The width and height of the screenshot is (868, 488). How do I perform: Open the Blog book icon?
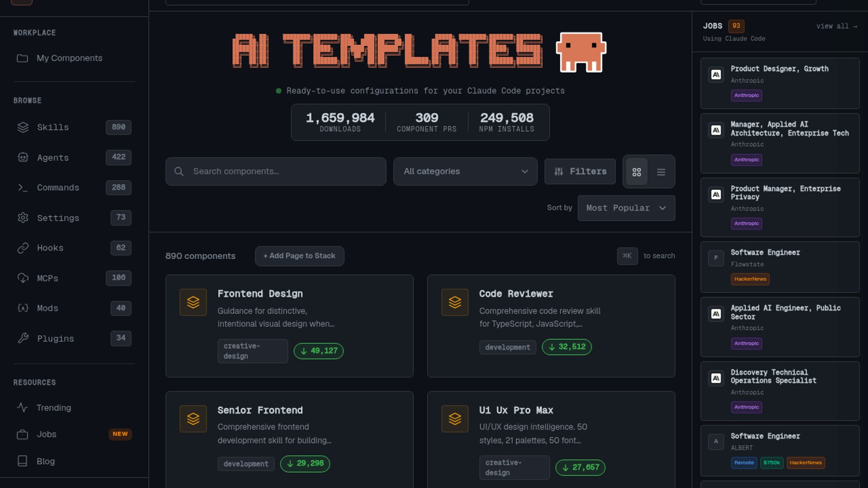[22, 461]
